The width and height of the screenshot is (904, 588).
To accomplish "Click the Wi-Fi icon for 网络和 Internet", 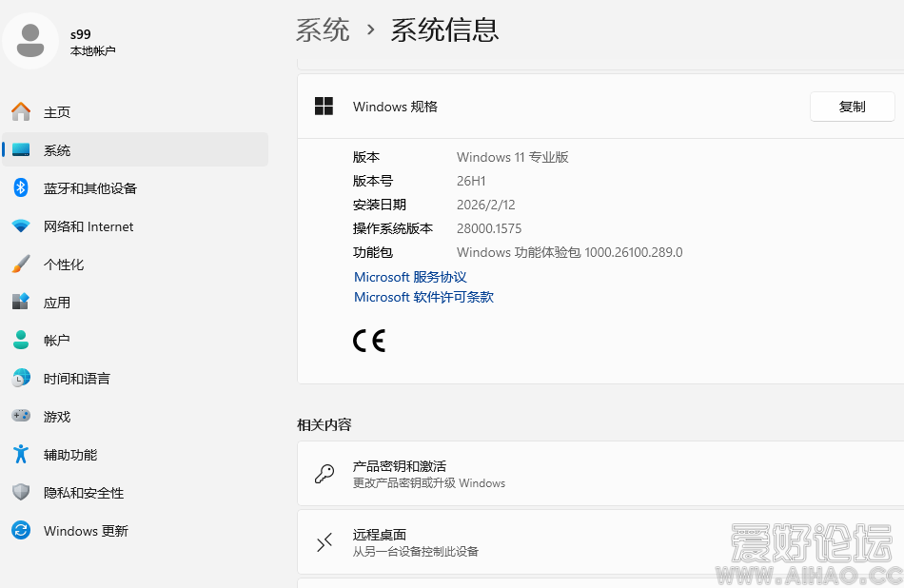I will tap(21, 226).
